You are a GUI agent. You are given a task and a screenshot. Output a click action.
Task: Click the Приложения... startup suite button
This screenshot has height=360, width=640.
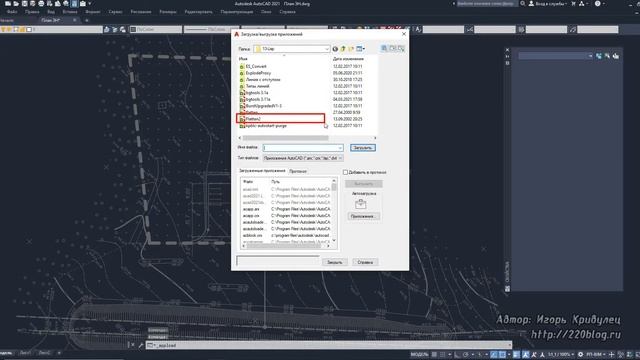coord(363,216)
